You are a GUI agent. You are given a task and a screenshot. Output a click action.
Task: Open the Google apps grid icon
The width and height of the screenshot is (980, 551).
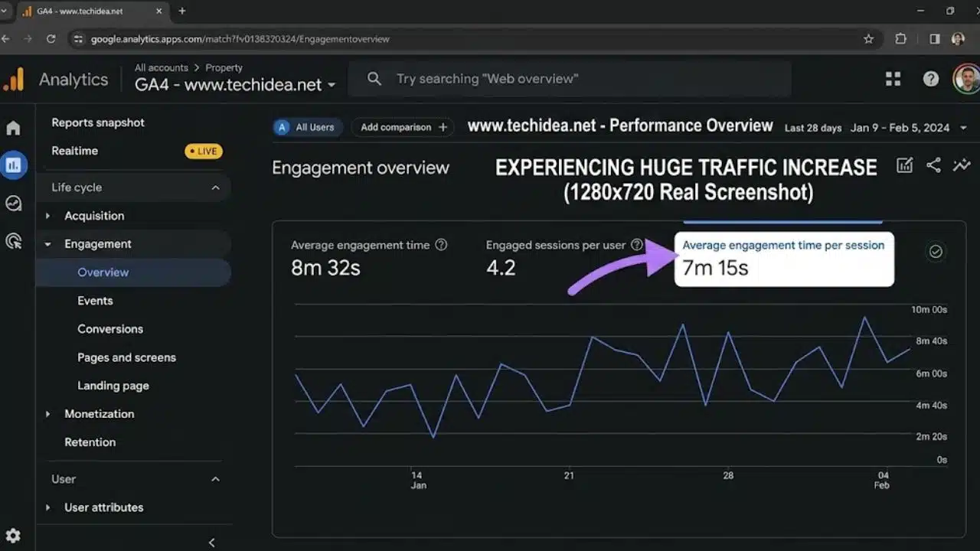(x=893, y=79)
